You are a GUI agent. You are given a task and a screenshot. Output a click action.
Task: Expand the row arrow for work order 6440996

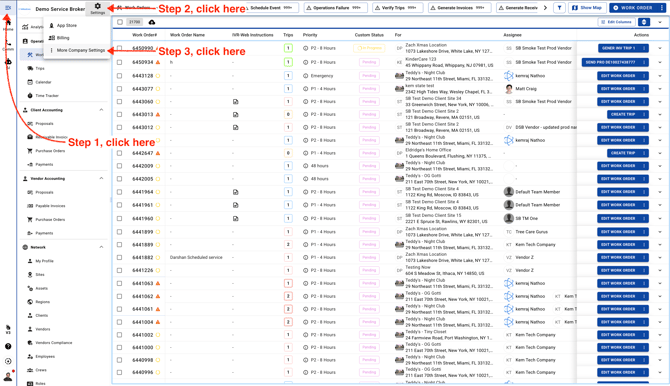pos(660,372)
